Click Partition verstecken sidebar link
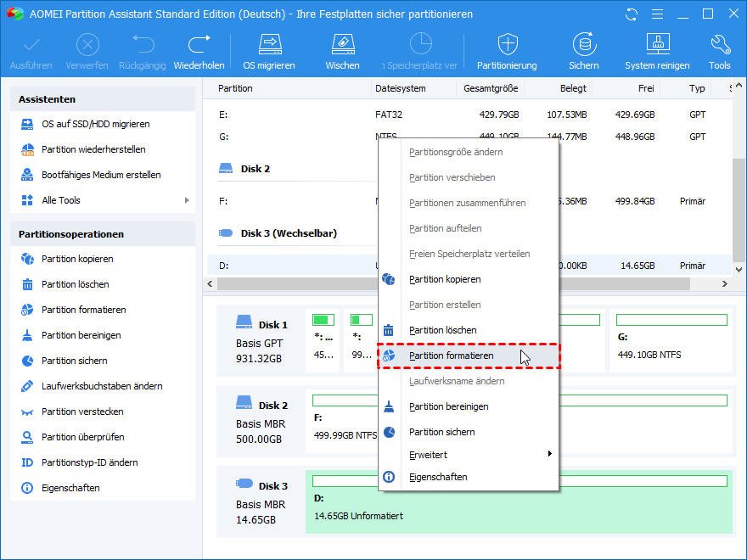This screenshot has width=747, height=560. [82, 412]
